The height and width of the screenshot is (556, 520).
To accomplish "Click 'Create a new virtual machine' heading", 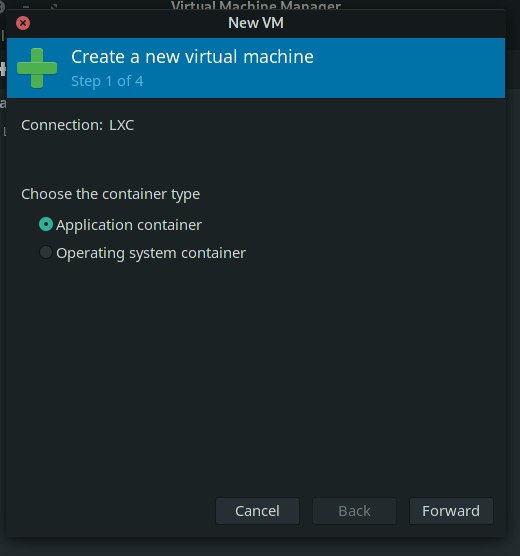I will [192, 57].
